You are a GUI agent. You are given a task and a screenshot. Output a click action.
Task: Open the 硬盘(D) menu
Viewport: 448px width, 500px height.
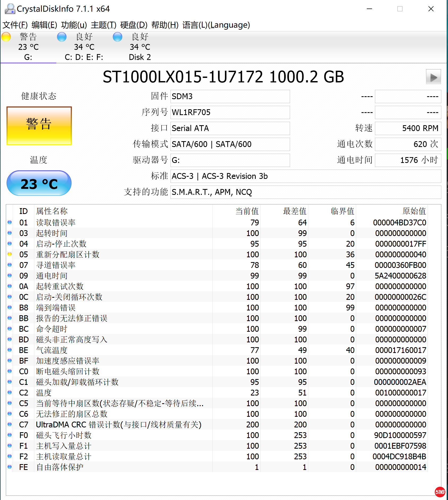click(x=134, y=25)
